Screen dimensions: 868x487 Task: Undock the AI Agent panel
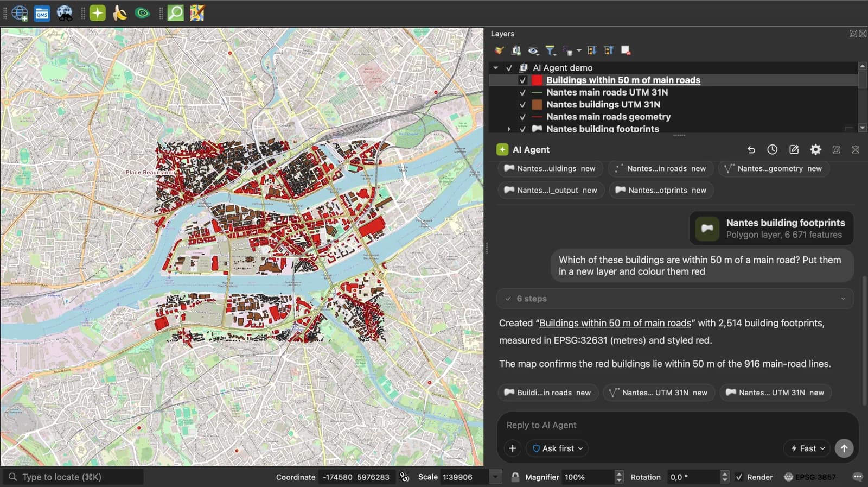pyautogui.click(x=837, y=150)
